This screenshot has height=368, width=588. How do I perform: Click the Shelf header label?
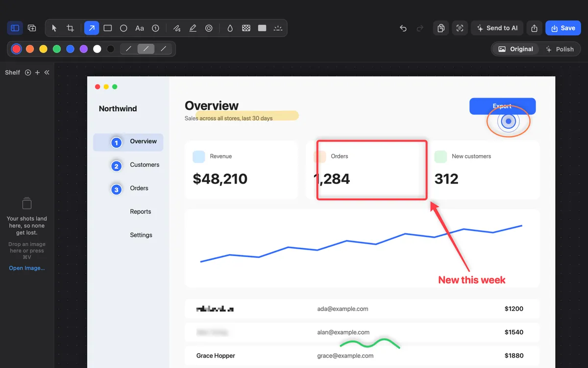(12, 73)
